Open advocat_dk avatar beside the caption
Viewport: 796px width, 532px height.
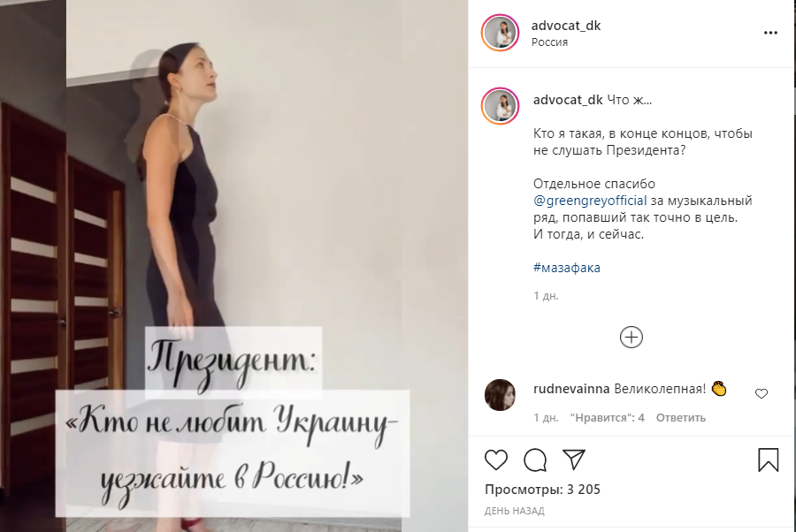pos(500,106)
